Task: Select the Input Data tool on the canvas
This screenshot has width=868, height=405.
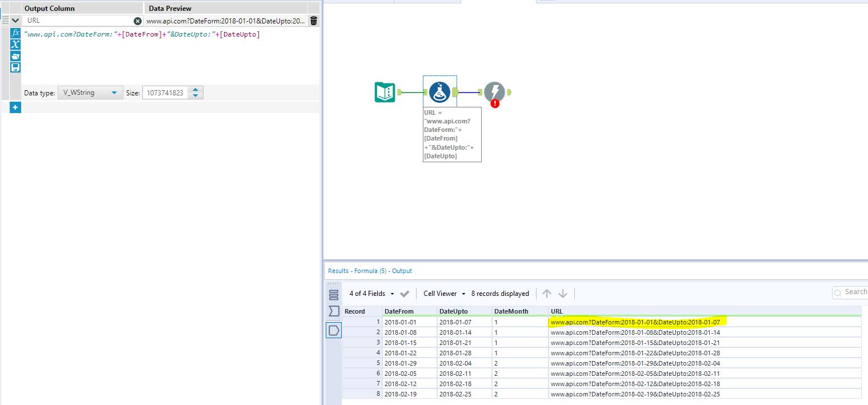Action: pos(385,92)
